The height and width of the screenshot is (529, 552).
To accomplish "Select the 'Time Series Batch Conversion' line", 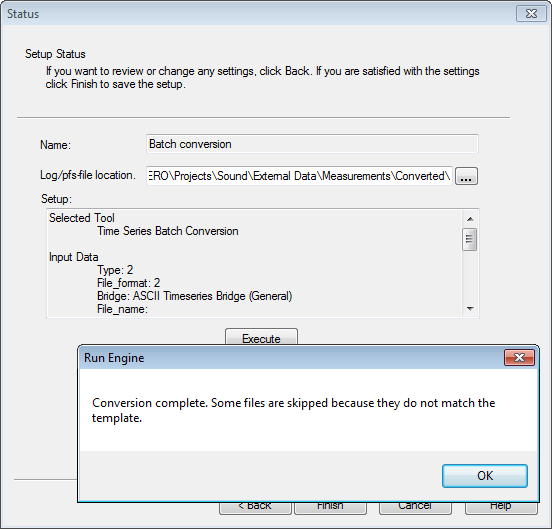I will (168, 231).
